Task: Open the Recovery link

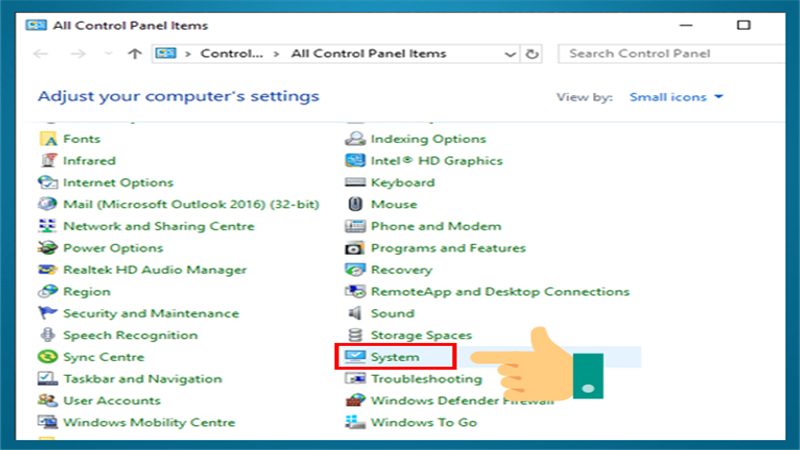Action: tap(402, 270)
